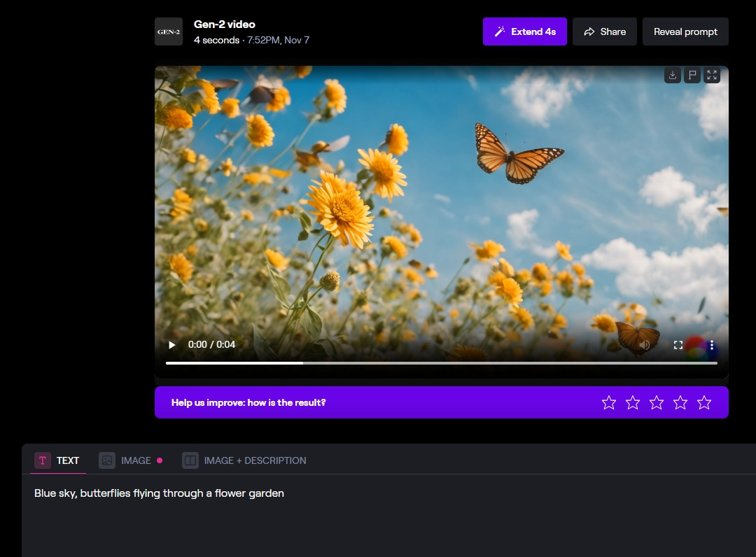
Task: Rate the result two stars
Action: tap(633, 402)
